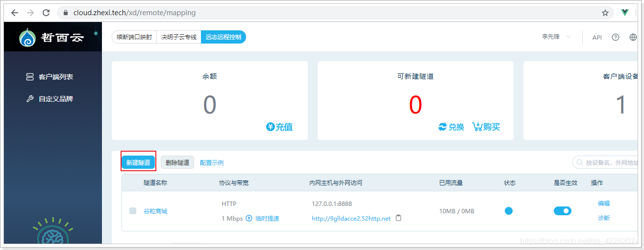Check the checkbox for 谷粒商城 row
Screen dimensions: 644x250
[x=133, y=211]
